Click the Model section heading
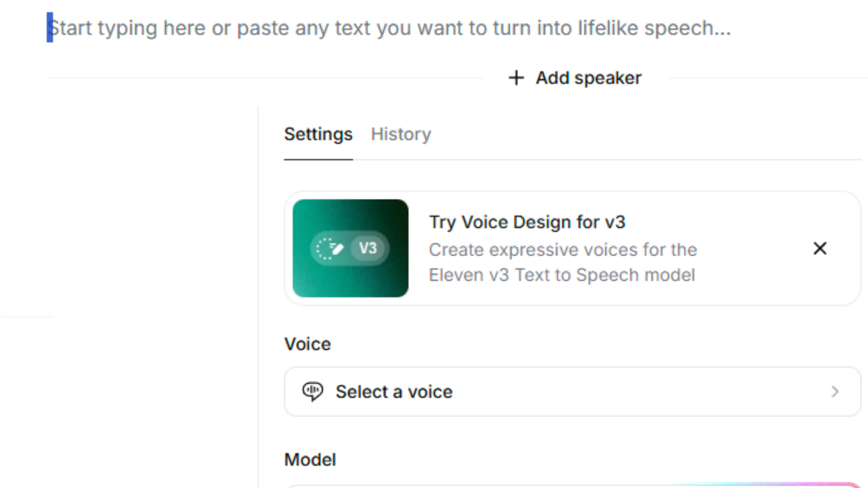Image resolution: width=868 pixels, height=488 pixels. [x=310, y=460]
